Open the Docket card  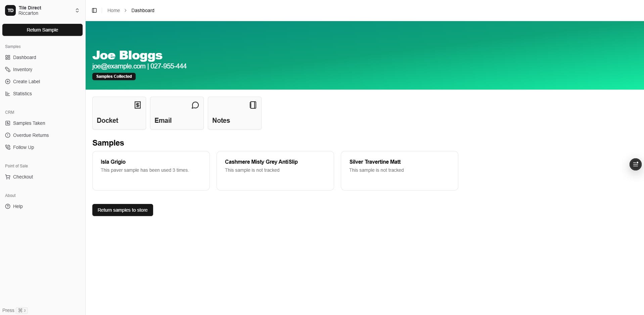pyautogui.click(x=119, y=113)
